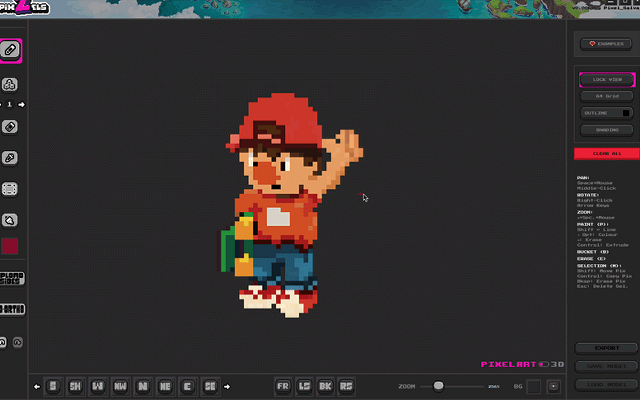
Task: Rotate view left with bottom left arrow
Action: (37, 387)
